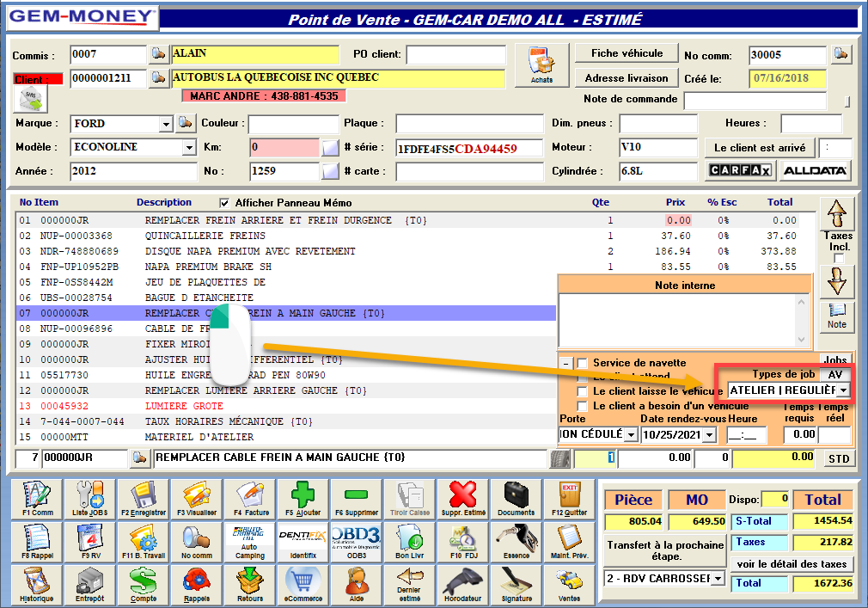
Task: Select line 13 LUMIERE GROTE
Action: (x=285, y=407)
